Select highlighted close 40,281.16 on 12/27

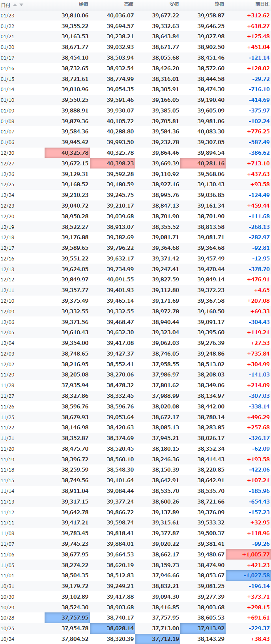203,163
